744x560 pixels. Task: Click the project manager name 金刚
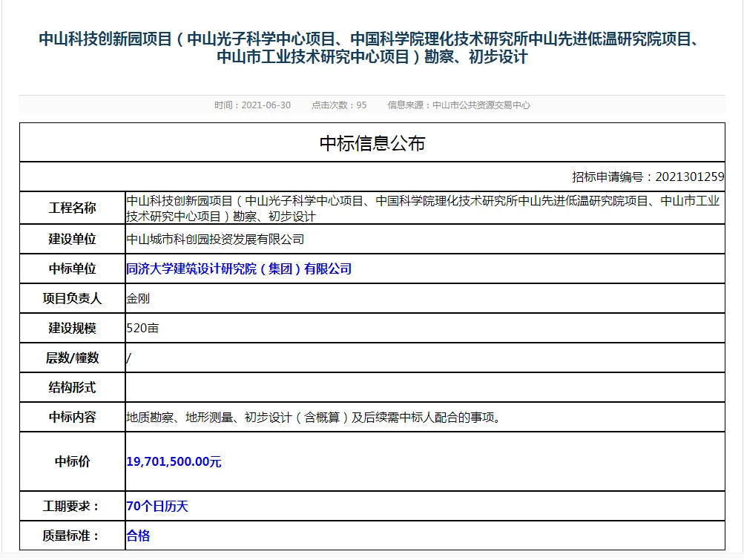pyautogui.click(x=137, y=299)
